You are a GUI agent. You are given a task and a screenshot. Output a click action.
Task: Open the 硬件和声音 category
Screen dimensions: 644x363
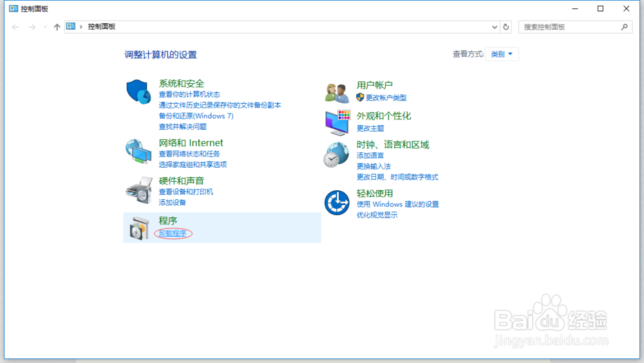(x=182, y=181)
